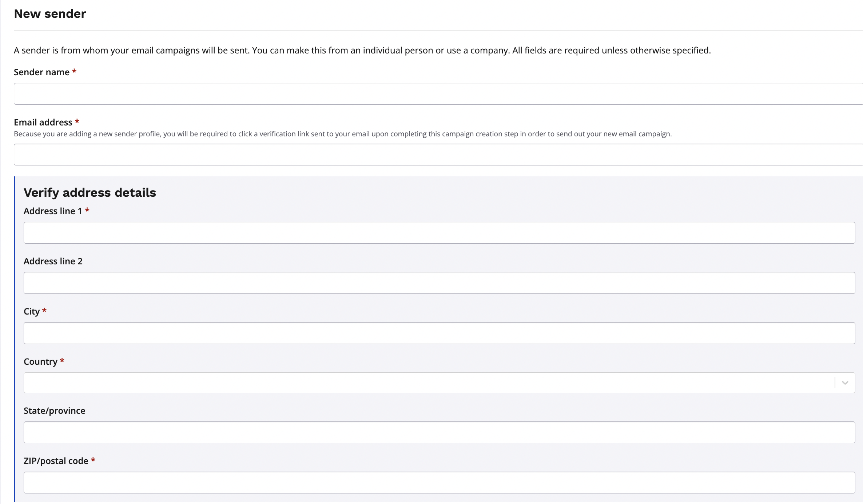Click the email verification link help text

pyautogui.click(x=343, y=134)
